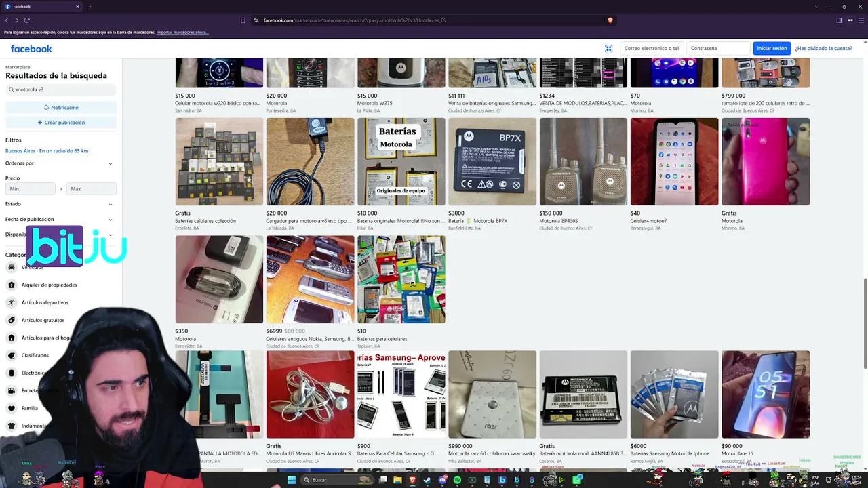Close the Facebook browser tab
The width and height of the screenshot is (868, 488).
[77, 7]
